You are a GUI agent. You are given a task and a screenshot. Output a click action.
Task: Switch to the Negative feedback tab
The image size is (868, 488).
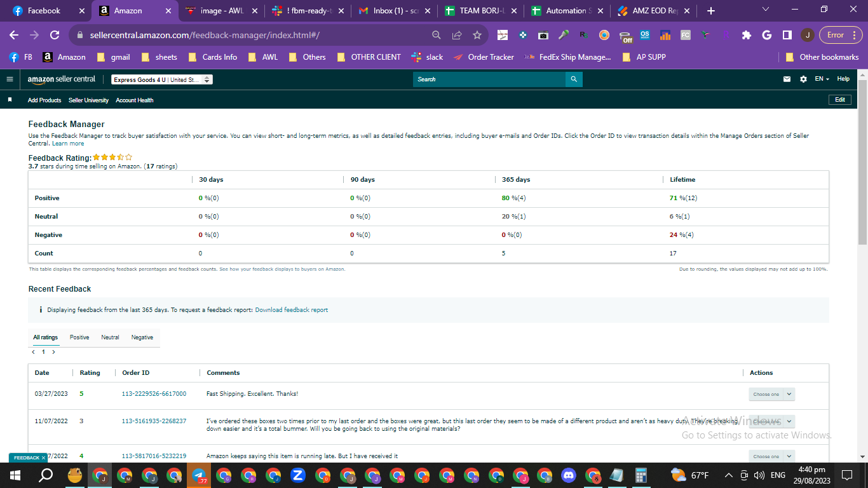142,337
